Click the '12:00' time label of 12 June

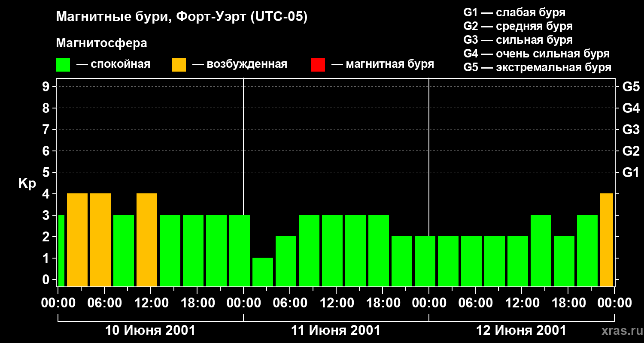[522, 303]
